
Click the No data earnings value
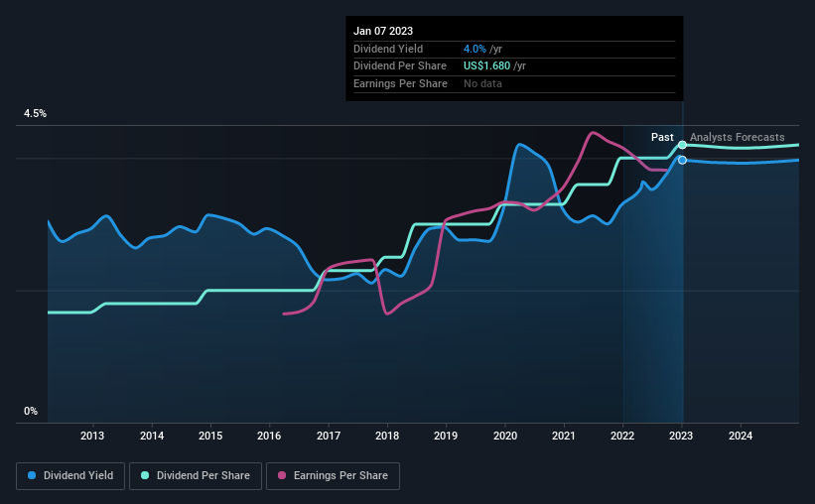482,83
